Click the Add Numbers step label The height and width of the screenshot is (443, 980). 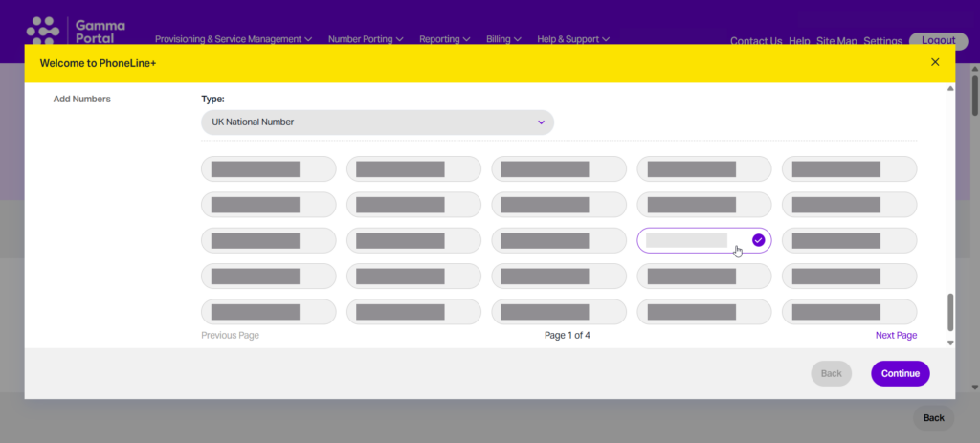tap(82, 99)
